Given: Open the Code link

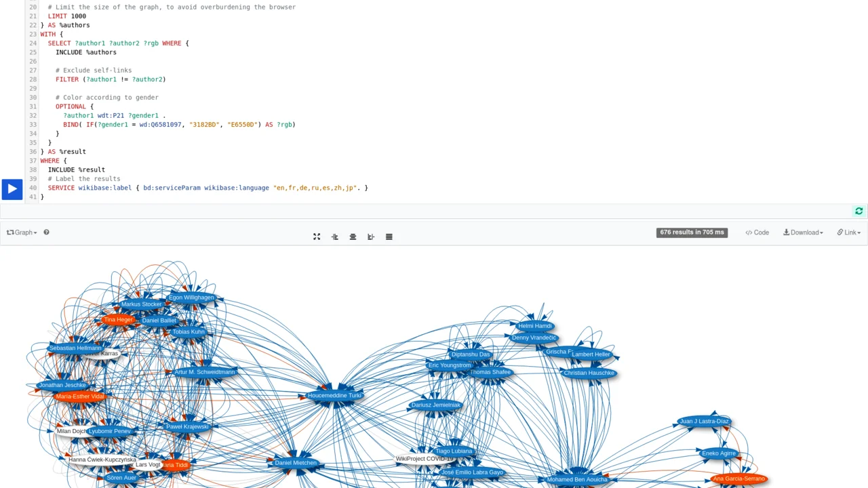Looking at the screenshot, I should pyautogui.click(x=757, y=232).
